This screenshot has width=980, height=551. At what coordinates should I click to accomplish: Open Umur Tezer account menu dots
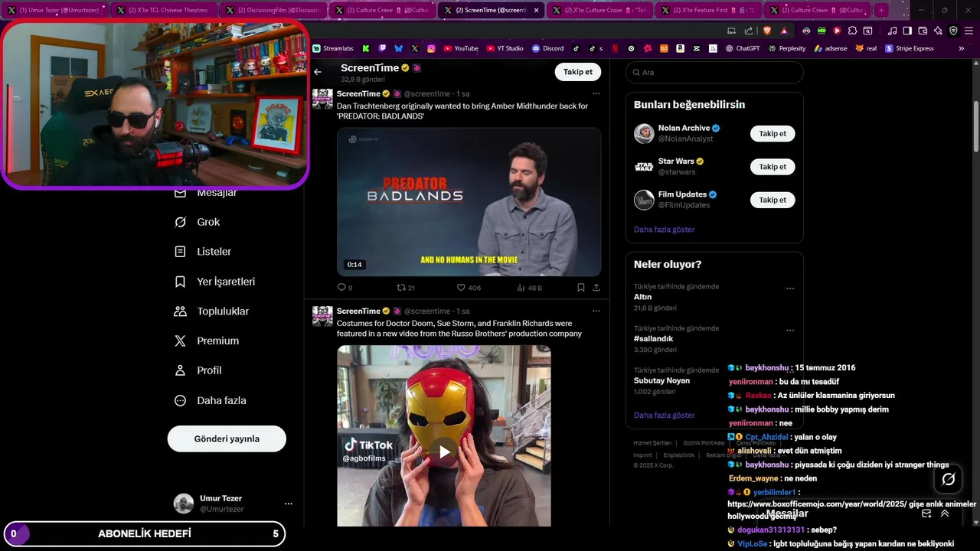click(x=289, y=504)
